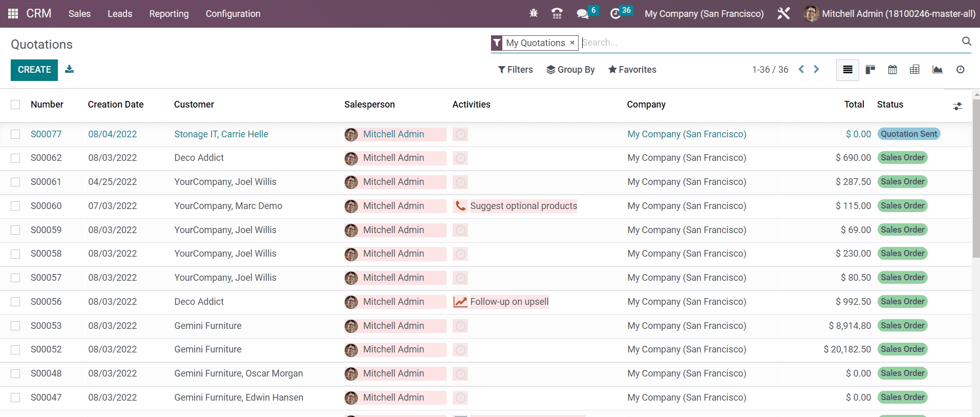This screenshot has height=417, width=980.
Task: Click the Search input field
Action: click(768, 43)
